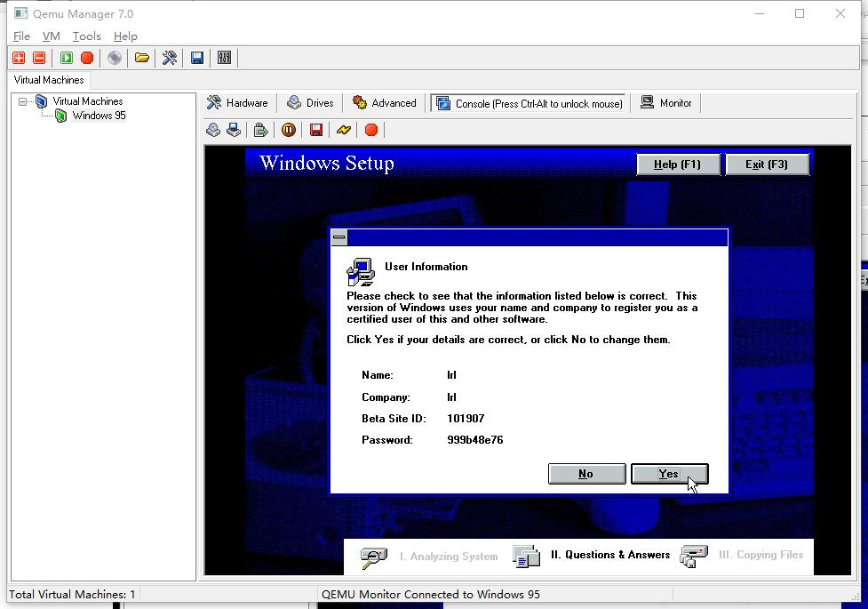Screen dimensions: 868x609
Task: Click the Qemu Manager title bar app icon
Action: [21, 13]
